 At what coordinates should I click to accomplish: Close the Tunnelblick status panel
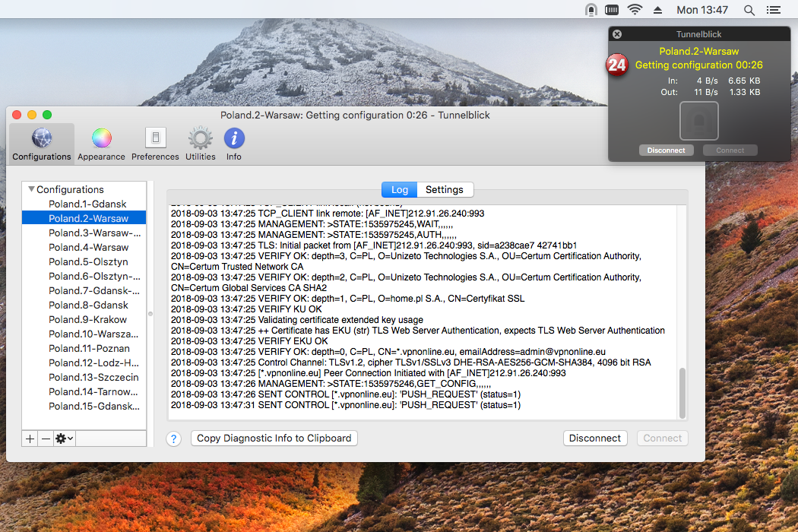tap(617, 34)
